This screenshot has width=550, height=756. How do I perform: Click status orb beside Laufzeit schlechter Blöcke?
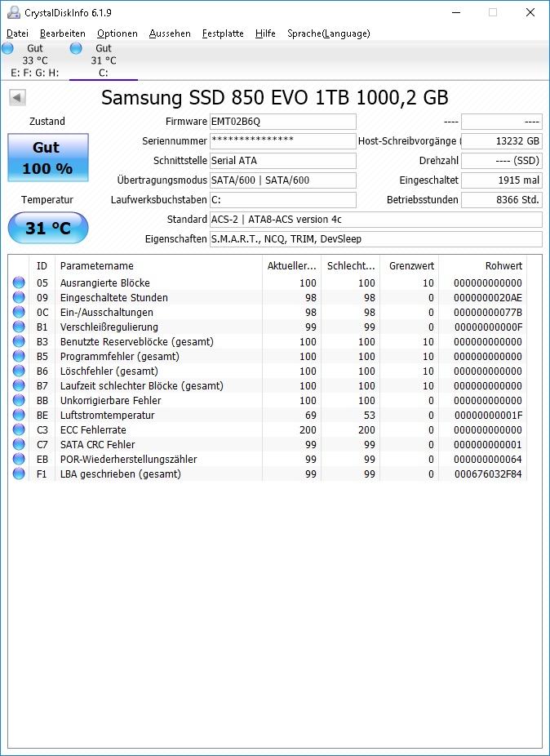(x=19, y=385)
